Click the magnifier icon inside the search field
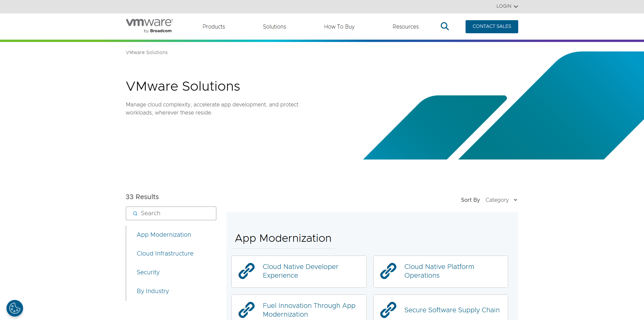 pyautogui.click(x=135, y=213)
